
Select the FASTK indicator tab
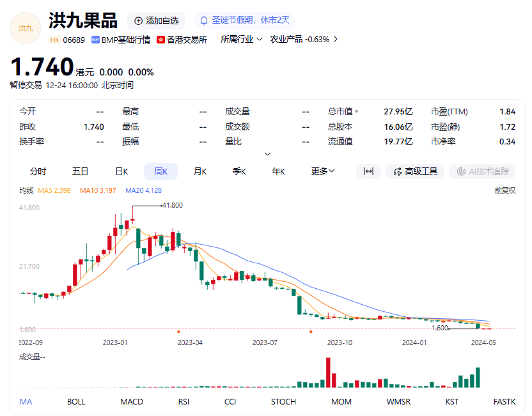(x=504, y=402)
